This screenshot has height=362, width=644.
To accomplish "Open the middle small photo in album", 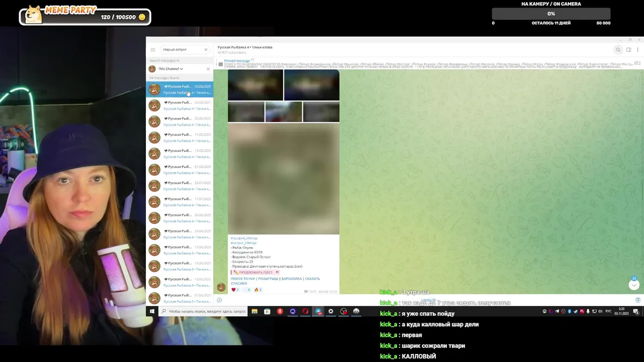I will pyautogui.click(x=284, y=112).
